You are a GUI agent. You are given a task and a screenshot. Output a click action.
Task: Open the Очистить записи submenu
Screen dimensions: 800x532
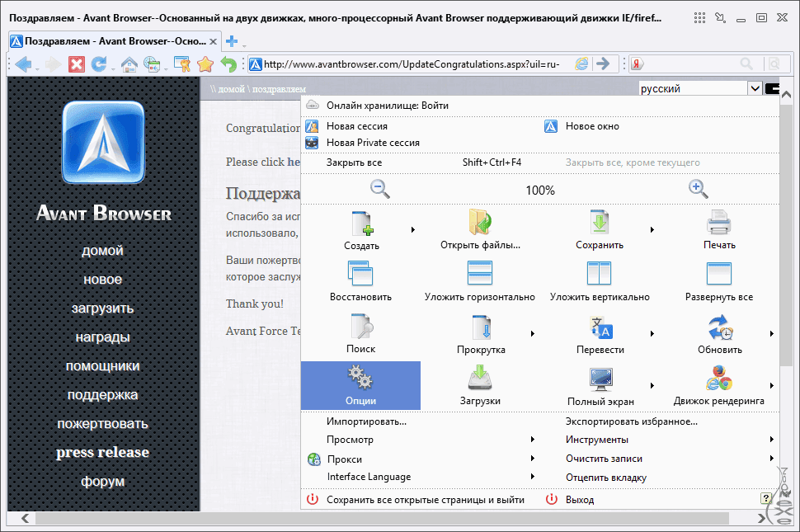(x=660, y=459)
